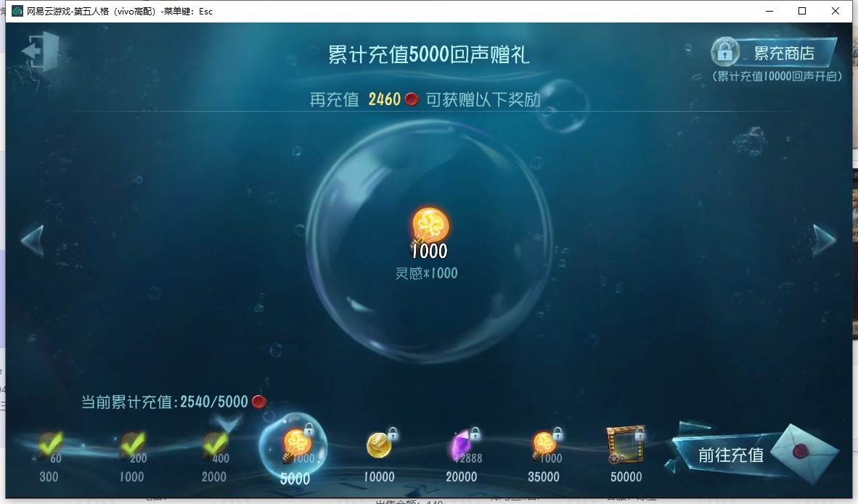The image size is (858, 504).
Task: Click the echo icon next to 2540/5000
Action: (259, 402)
